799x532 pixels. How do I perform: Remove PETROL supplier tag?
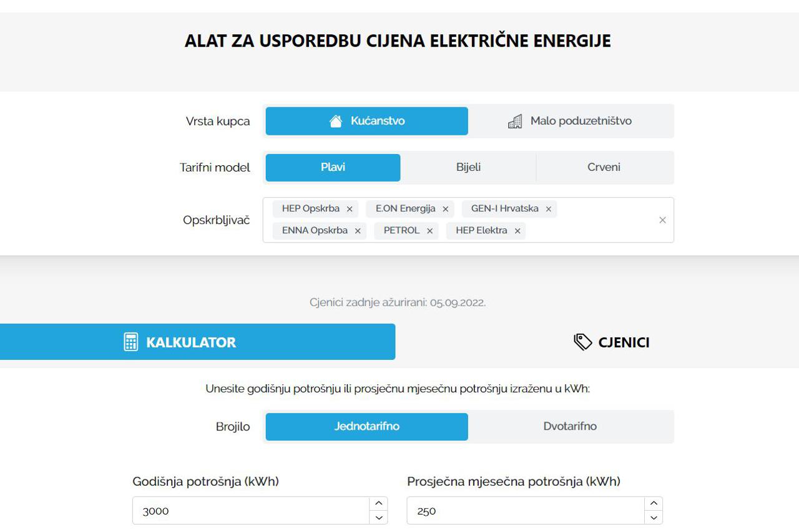429,231
